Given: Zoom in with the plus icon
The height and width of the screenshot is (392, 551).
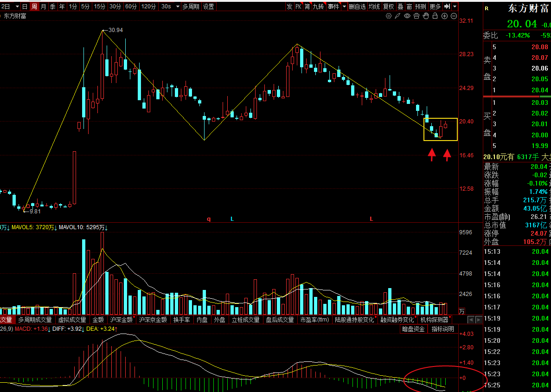Looking at the screenshot, I should coord(444,16).
